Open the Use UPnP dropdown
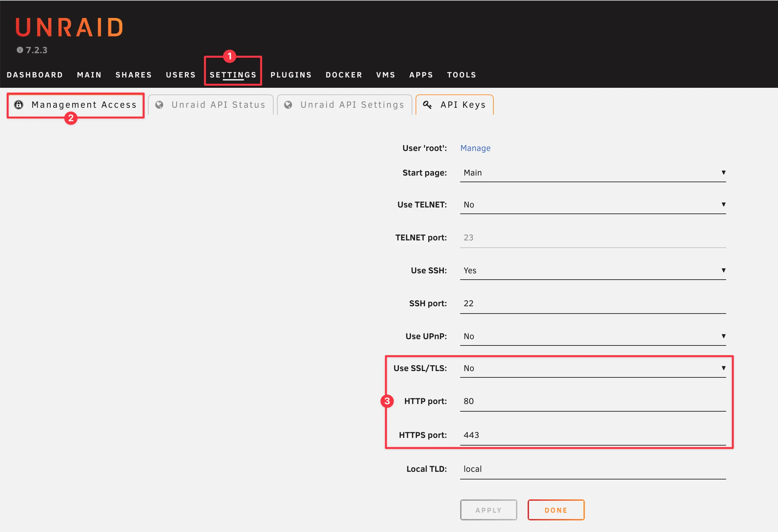 coord(593,336)
